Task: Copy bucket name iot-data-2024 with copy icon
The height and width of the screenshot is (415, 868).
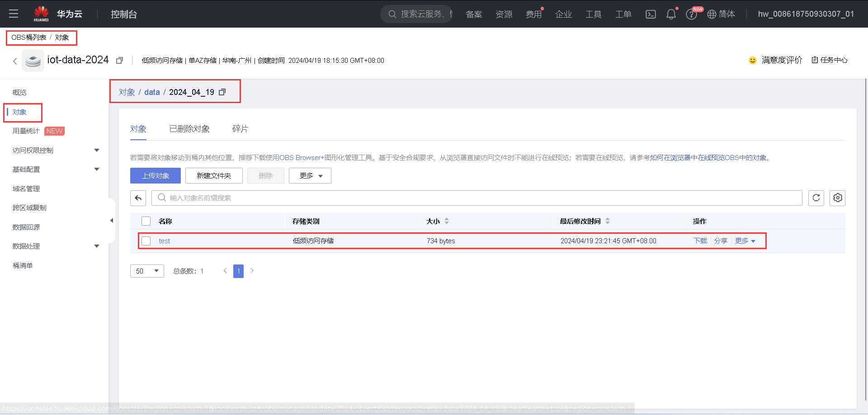Action: coord(119,60)
